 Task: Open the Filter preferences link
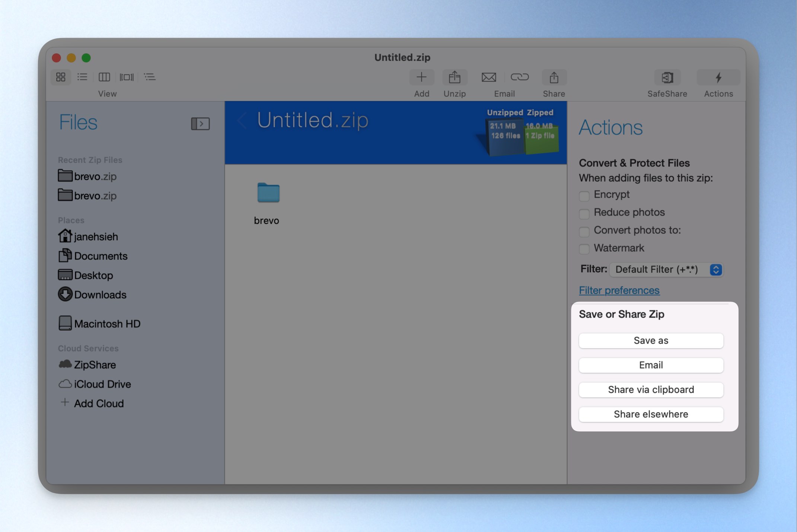point(619,290)
